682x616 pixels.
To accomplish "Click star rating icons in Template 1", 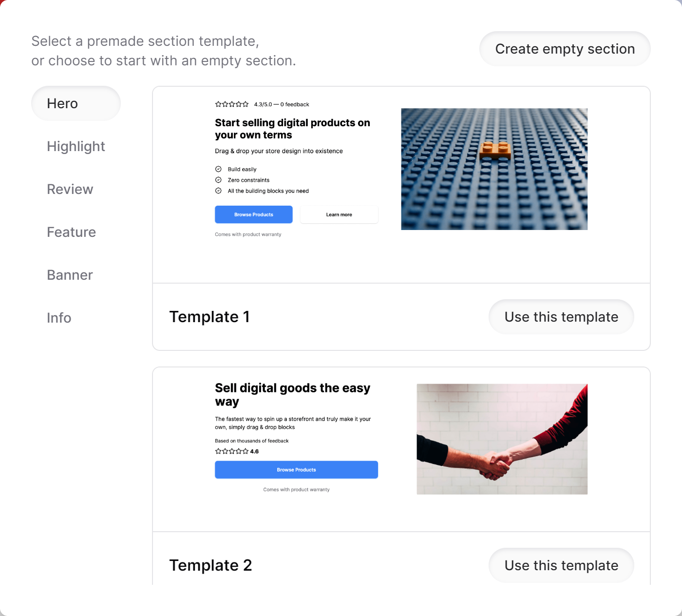I will click(x=232, y=104).
